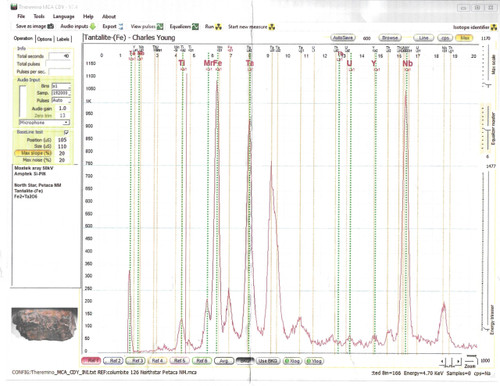
Task: Click the Audio gain value 1.0
Action: tap(62, 108)
